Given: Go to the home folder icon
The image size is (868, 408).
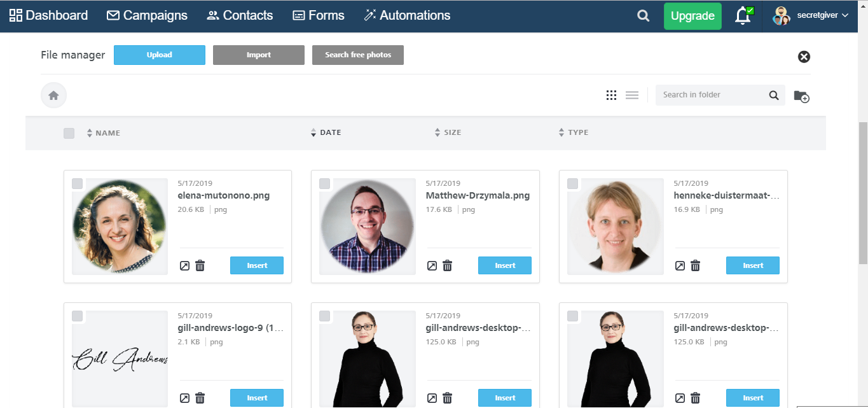Looking at the screenshot, I should [54, 95].
